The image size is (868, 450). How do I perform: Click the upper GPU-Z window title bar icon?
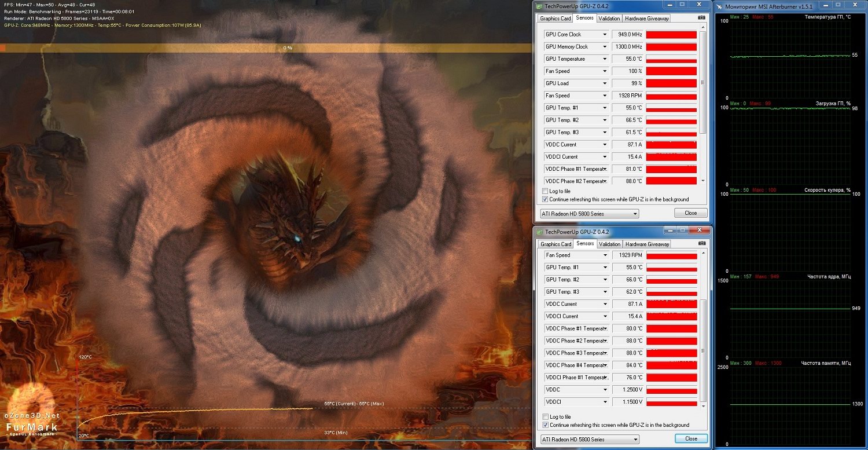pyautogui.click(x=539, y=6)
